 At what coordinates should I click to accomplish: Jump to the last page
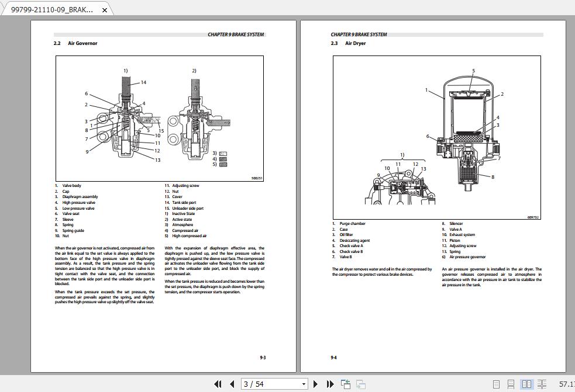coord(330,384)
